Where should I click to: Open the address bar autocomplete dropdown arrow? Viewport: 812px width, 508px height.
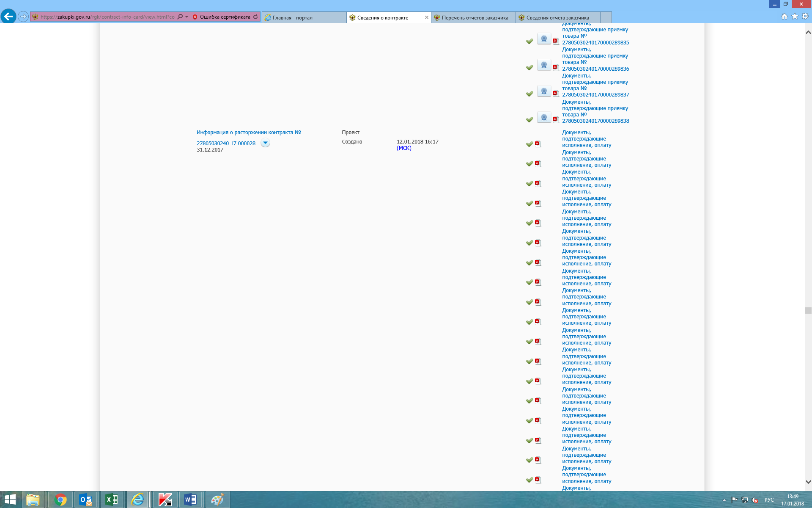tap(187, 17)
